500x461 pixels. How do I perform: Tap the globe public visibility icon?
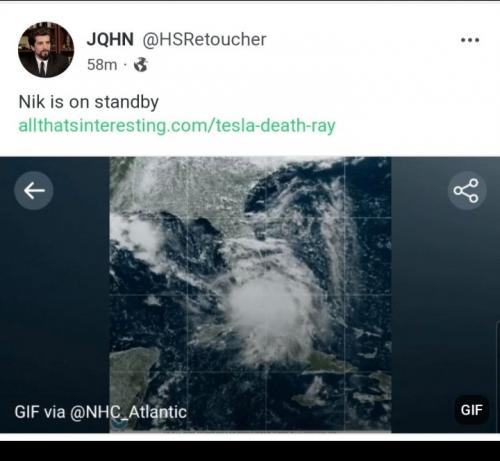(x=141, y=65)
